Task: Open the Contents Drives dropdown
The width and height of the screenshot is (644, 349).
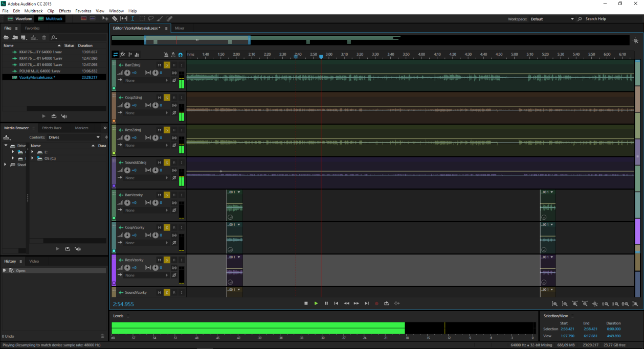Action: pyautogui.click(x=74, y=137)
